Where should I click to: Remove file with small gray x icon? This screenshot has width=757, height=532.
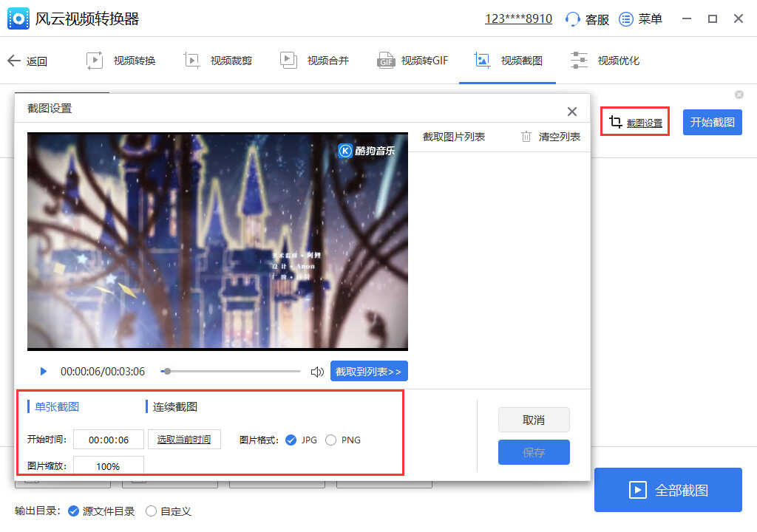739,95
